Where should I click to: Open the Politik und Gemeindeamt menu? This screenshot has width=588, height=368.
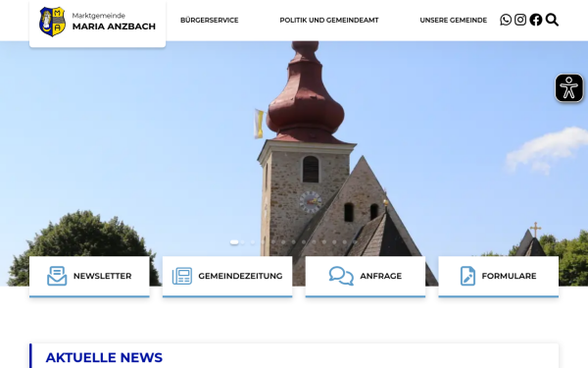click(x=329, y=21)
